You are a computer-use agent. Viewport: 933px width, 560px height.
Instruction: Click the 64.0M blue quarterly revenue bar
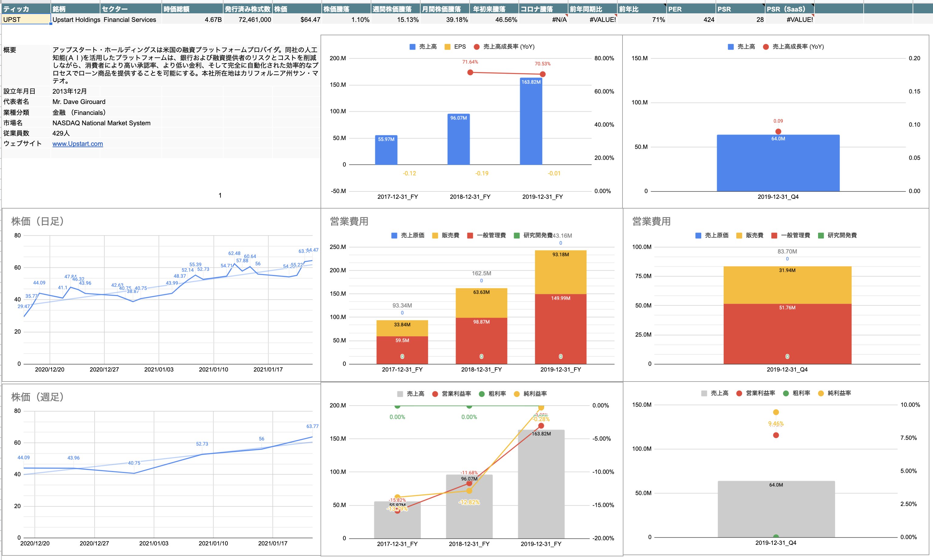pyautogui.click(x=778, y=163)
